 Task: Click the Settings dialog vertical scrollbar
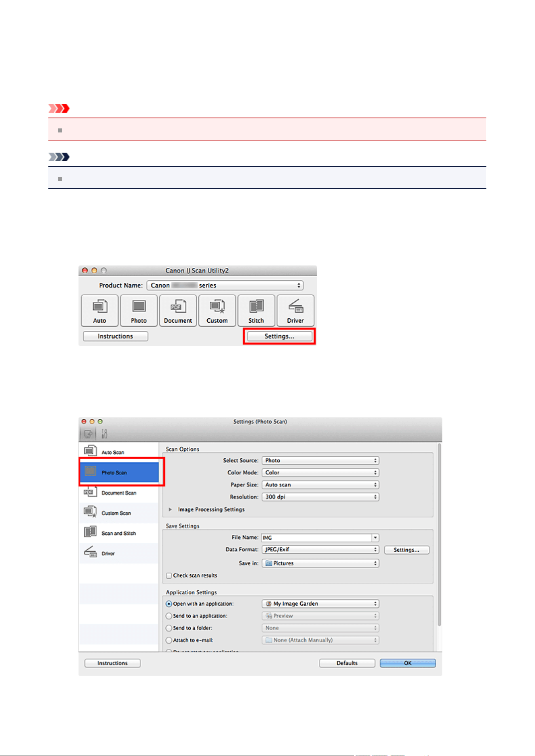point(439,535)
